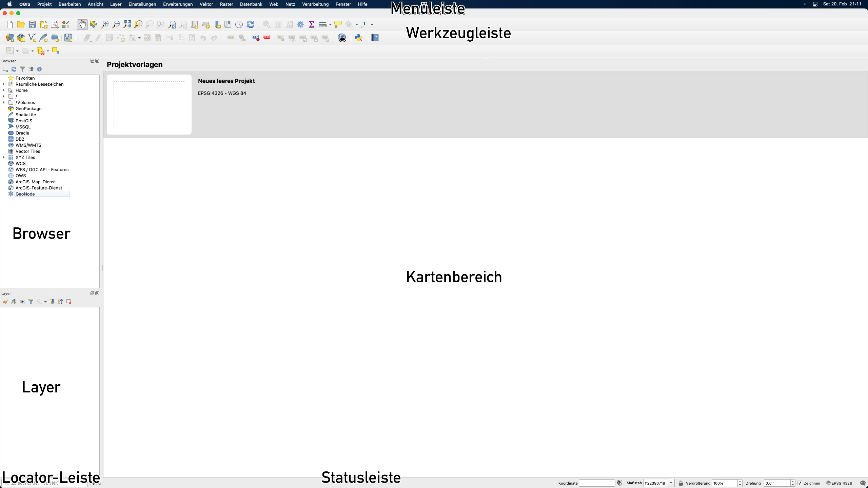Screen dimensions: 868x488
Task: Create a new project with blank page icon
Action: (10, 24)
